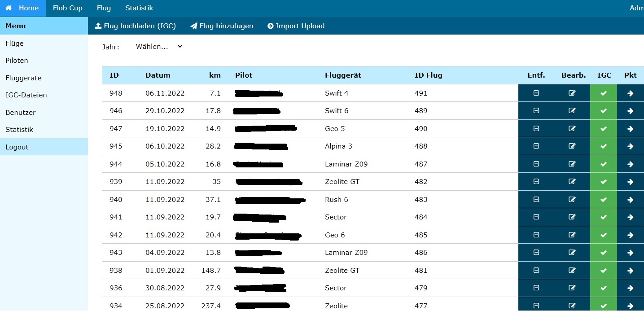Delete flight 948 using its Entf. icon
The height and width of the screenshot is (311, 644).
(x=536, y=93)
